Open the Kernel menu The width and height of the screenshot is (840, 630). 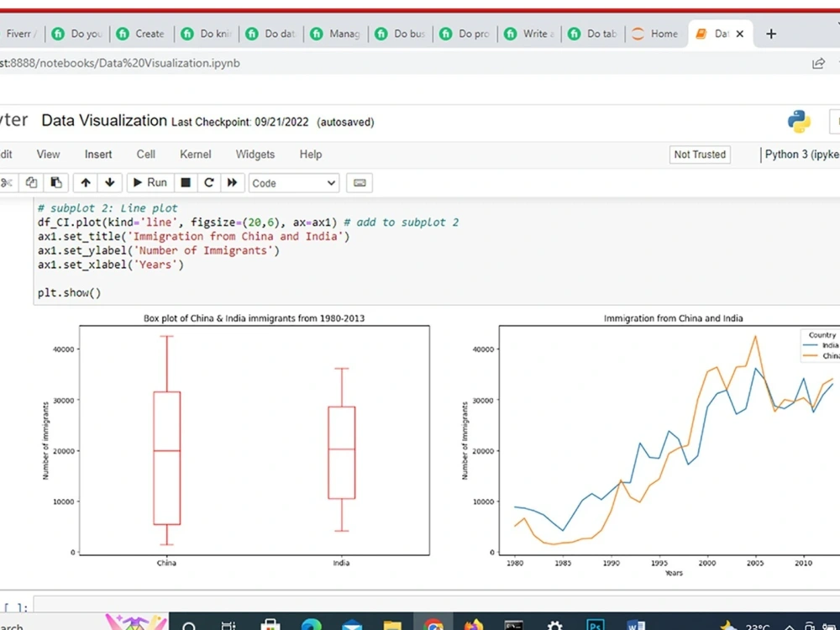pos(195,154)
